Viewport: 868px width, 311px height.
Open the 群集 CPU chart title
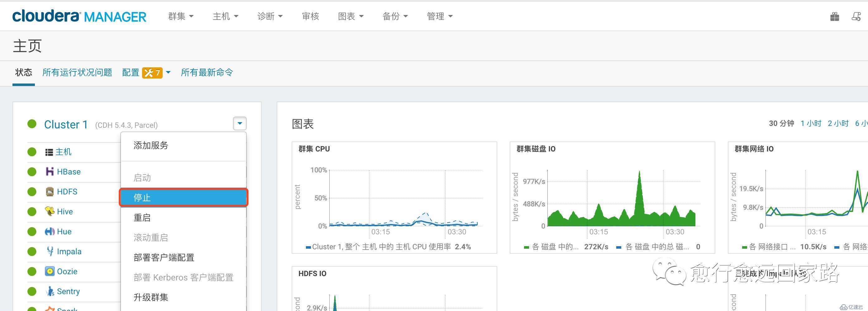click(314, 149)
